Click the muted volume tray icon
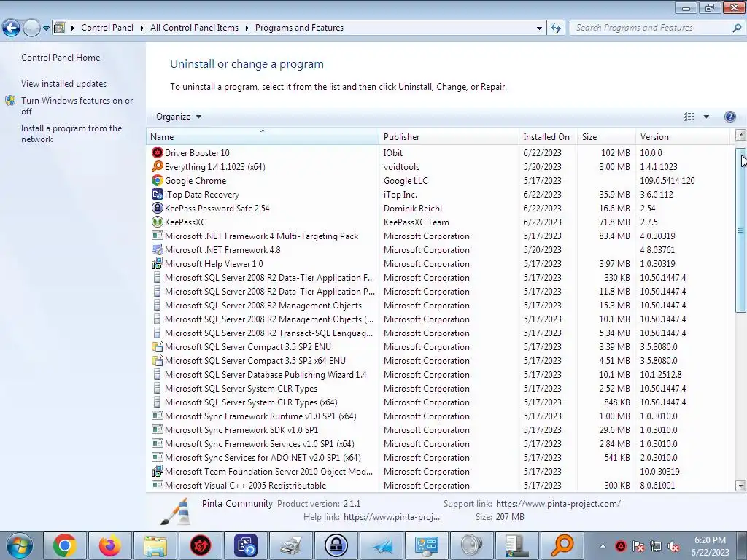 (673, 546)
